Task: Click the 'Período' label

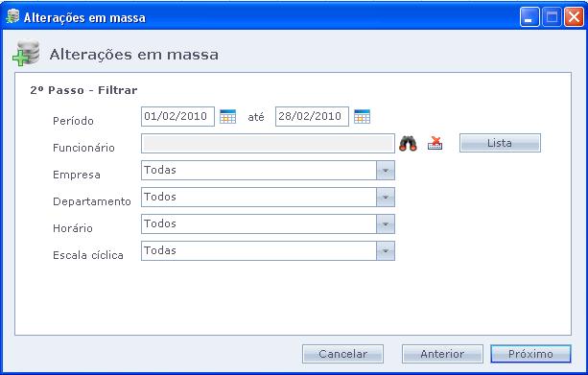Action: click(x=73, y=121)
